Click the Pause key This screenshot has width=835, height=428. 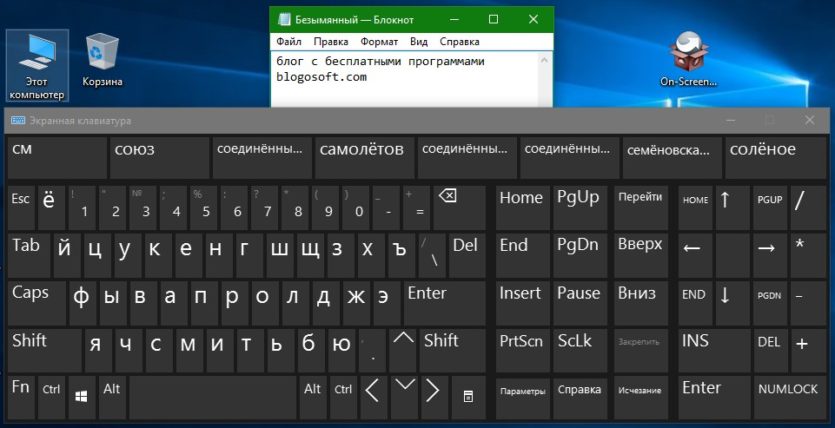coord(580,302)
